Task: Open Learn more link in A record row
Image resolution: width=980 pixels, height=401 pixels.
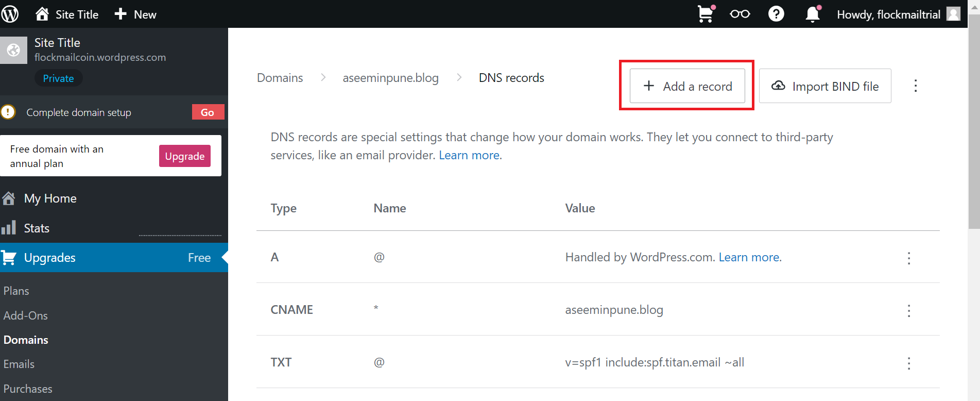Action: click(x=749, y=257)
